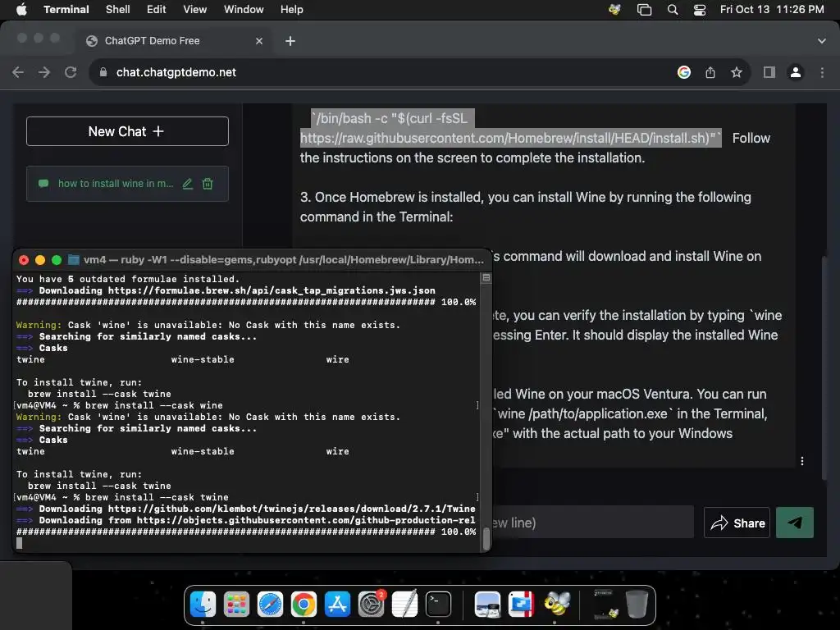Image resolution: width=840 pixels, height=630 pixels.
Task: Start a New Chat
Action: tap(127, 131)
